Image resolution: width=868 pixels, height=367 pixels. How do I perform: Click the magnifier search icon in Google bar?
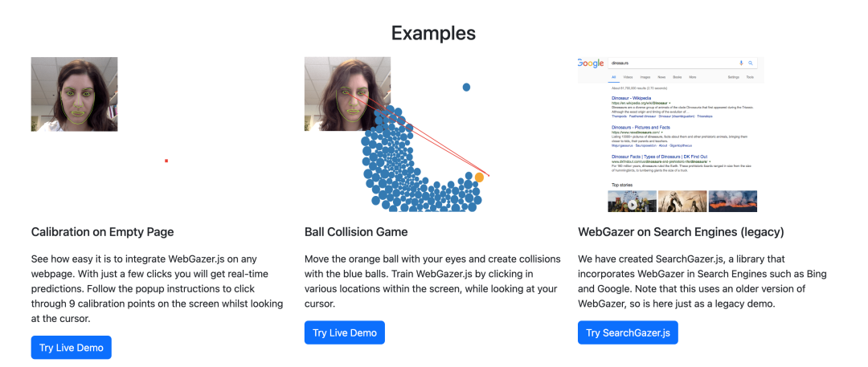pyautogui.click(x=751, y=63)
